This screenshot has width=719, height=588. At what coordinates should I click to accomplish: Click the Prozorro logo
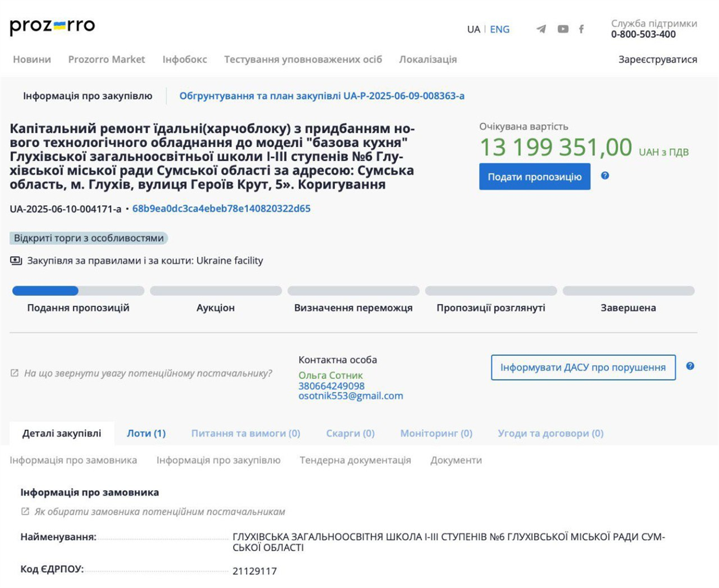tap(52, 26)
